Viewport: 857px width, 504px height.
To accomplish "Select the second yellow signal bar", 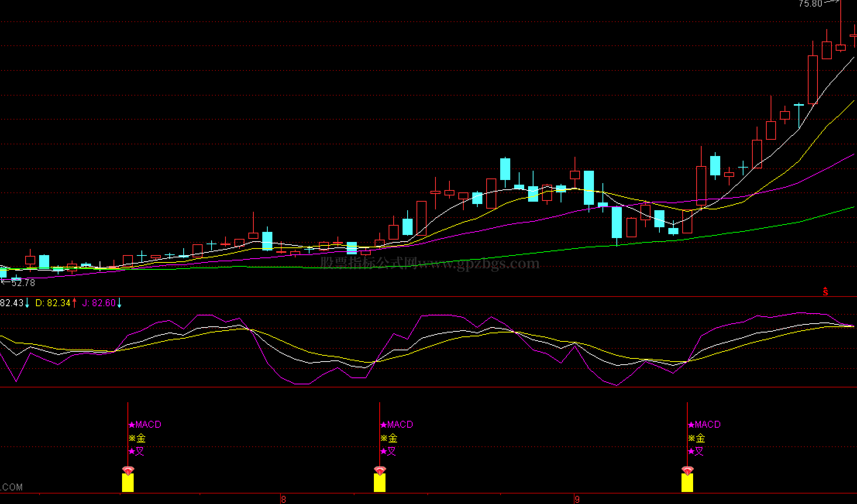I will pyautogui.click(x=380, y=483).
